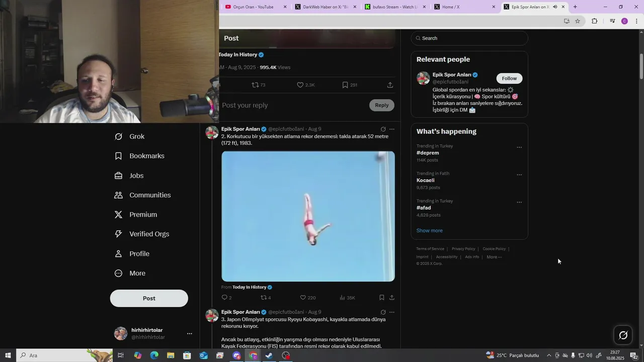Open the floating Grok button

click(x=623, y=335)
